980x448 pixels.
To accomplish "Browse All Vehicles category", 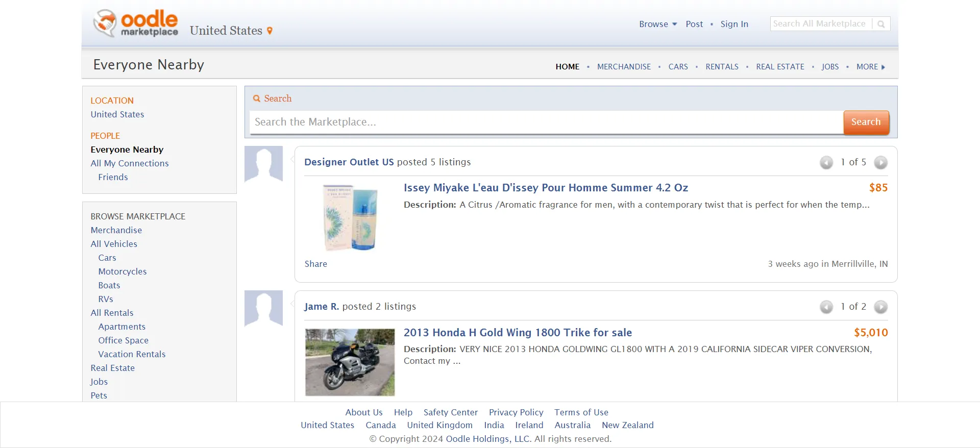I will click(114, 244).
